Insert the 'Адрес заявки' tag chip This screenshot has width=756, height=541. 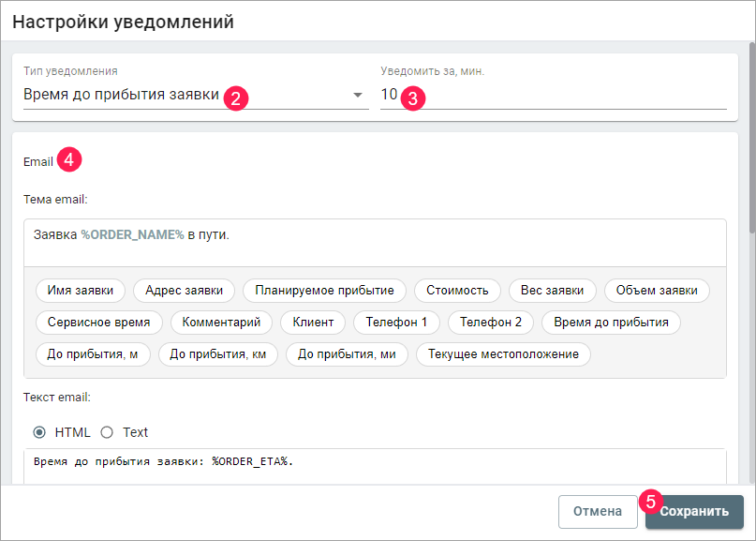[x=184, y=291]
